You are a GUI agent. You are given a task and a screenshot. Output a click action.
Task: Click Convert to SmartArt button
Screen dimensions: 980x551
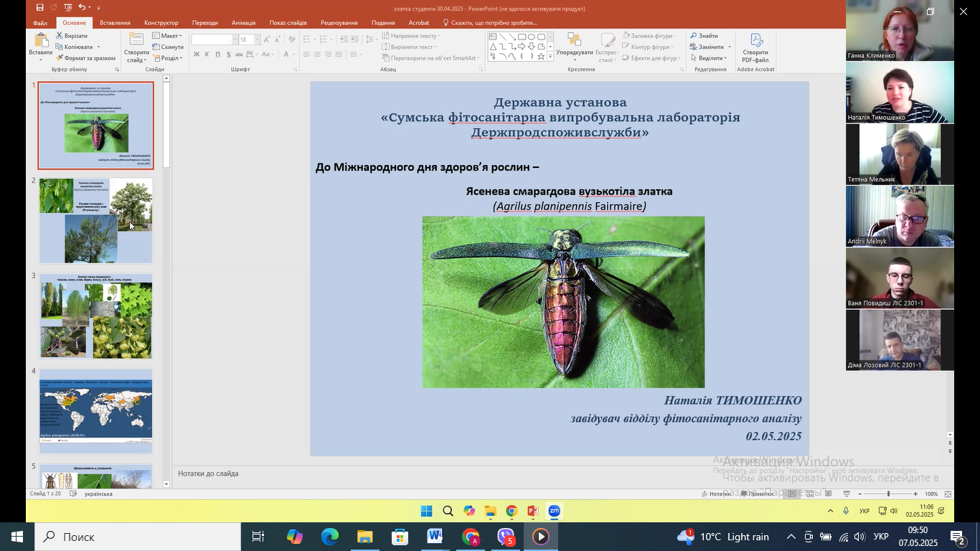click(x=429, y=58)
